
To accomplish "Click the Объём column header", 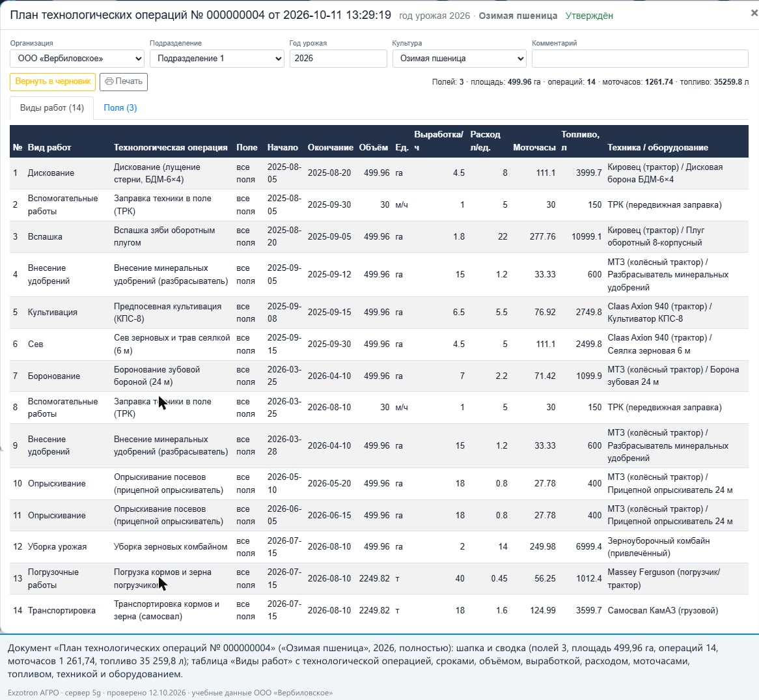I will tap(373, 147).
